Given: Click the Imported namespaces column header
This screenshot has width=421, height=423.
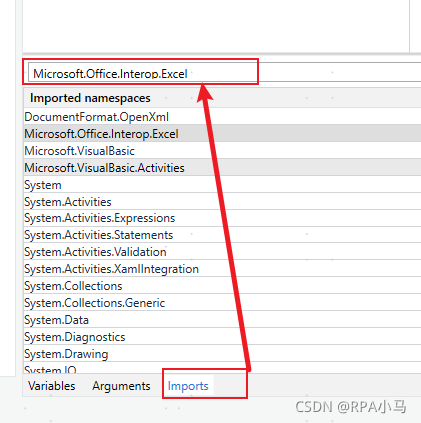Looking at the screenshot, I should tap(222, 98).
